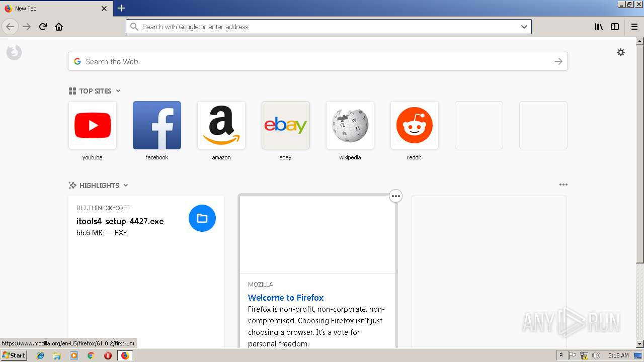Click the Search the Web box
Image resolution: width=644 pixels, height=362 pixels.
point(317,61)
